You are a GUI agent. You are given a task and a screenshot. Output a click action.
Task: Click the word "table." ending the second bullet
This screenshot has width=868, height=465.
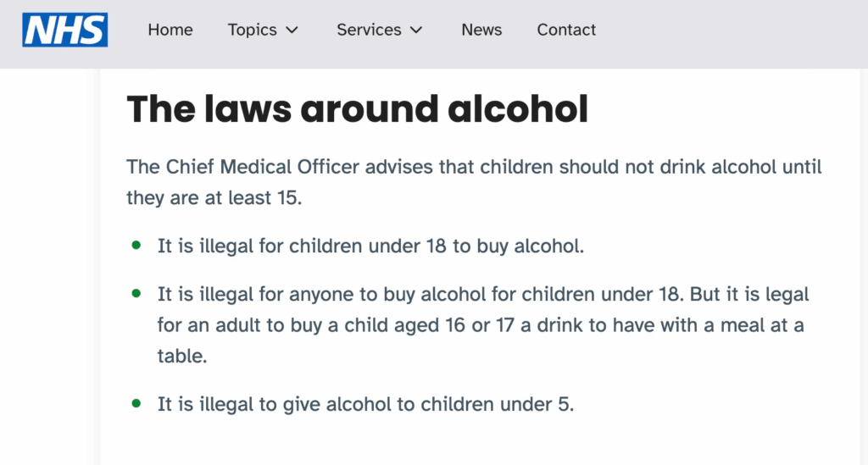click(182, 357)
